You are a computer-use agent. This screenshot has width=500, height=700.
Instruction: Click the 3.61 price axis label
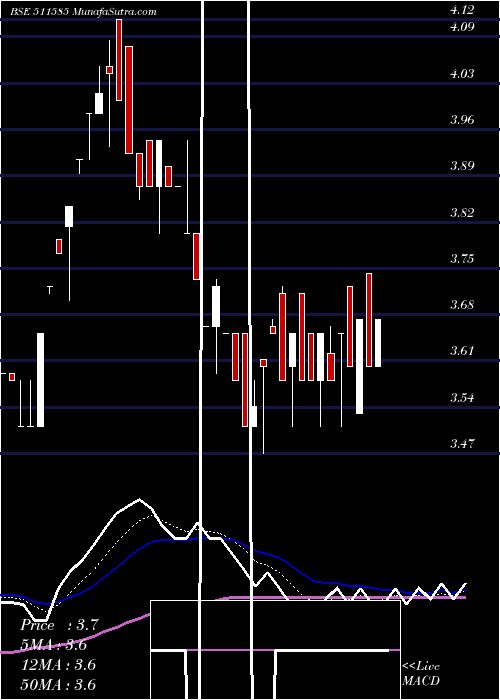point(462,350)
